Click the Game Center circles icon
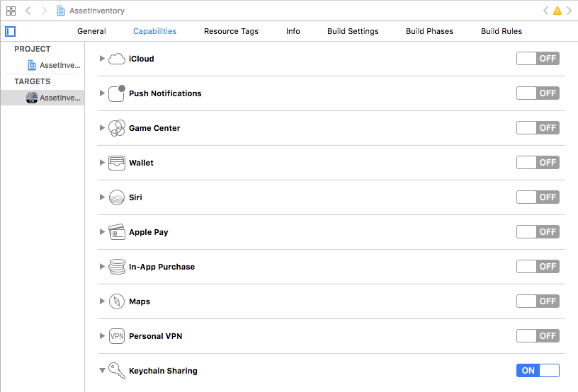578x392 pixels. (116, 128)
